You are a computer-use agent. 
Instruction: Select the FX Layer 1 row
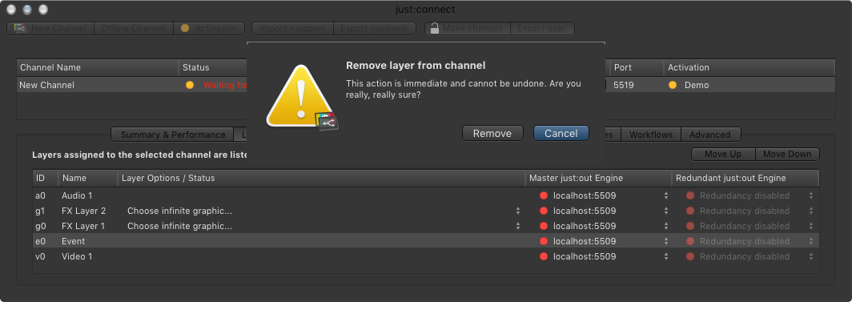pyautogui.click(x=426, y=226)
